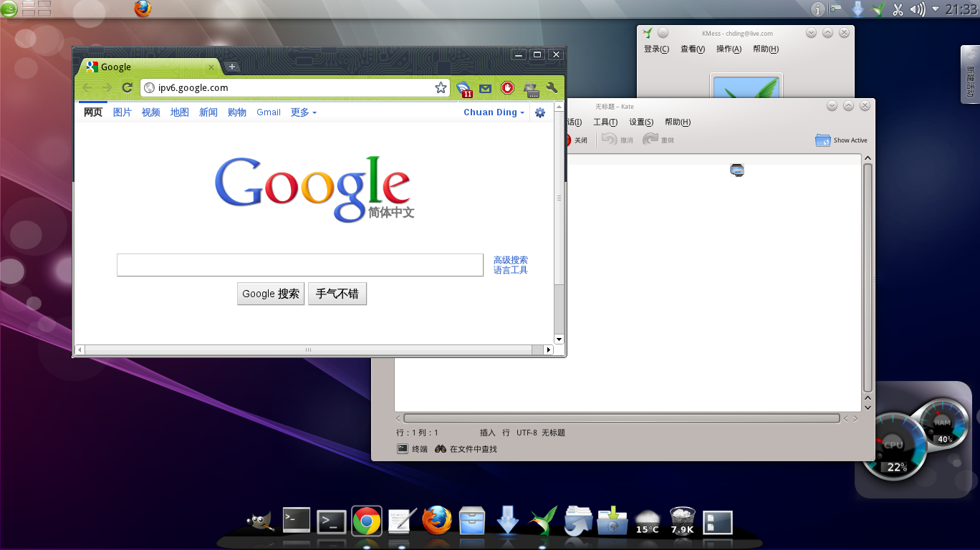980x550 pixels.
Task: Open the green openSUSE launcher menu
Action: 9,9
